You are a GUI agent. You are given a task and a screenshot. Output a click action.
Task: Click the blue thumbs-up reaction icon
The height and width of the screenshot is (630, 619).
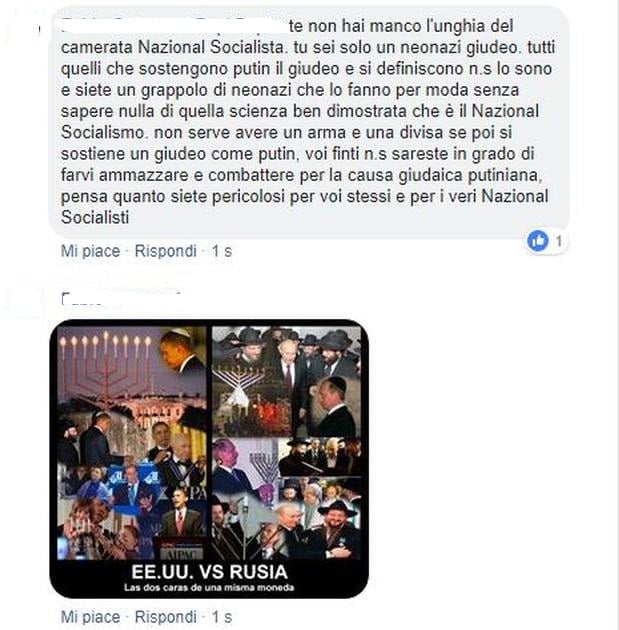coord(537,241)
